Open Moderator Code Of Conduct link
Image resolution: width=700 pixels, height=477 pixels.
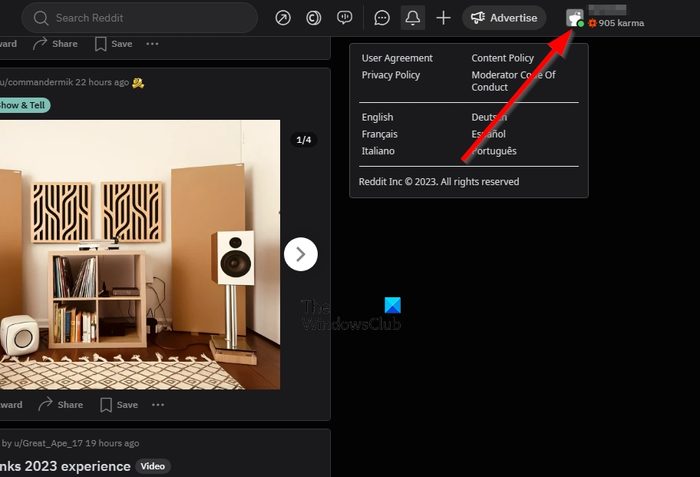point(513,81)
